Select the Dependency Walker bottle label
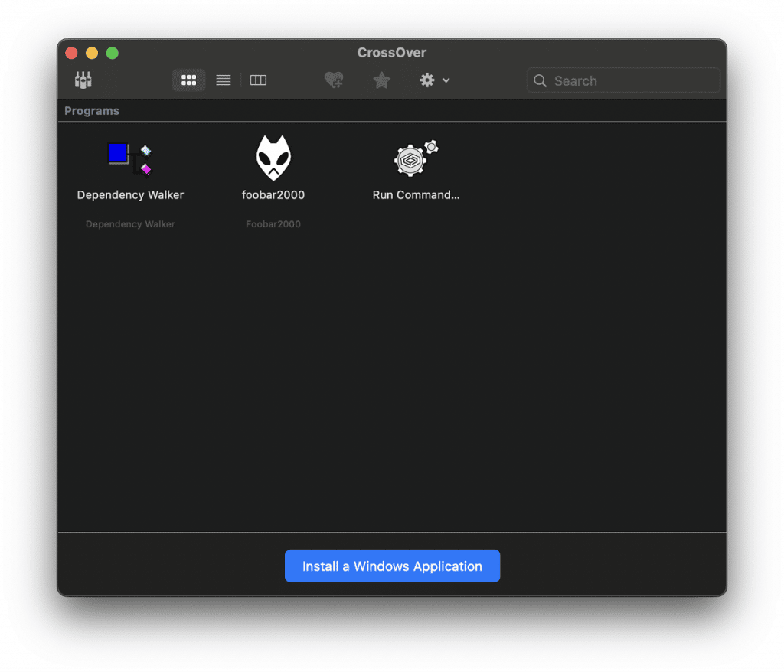The width and height of the screenshot is (784, 672). pyautogui.click(x=130, y=223)
